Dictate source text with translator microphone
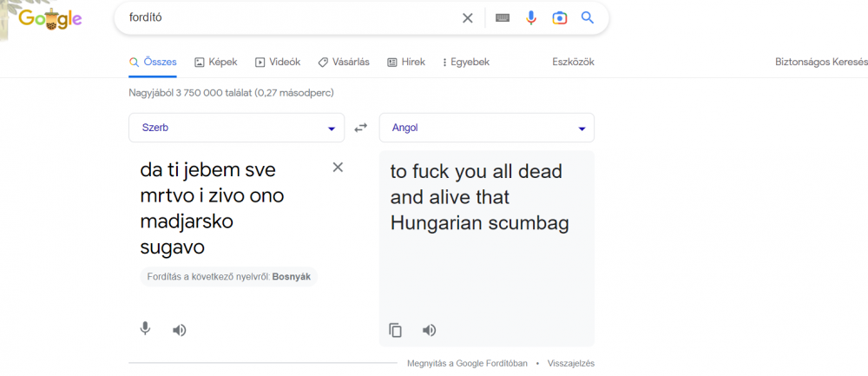 (x=145, y=329)
